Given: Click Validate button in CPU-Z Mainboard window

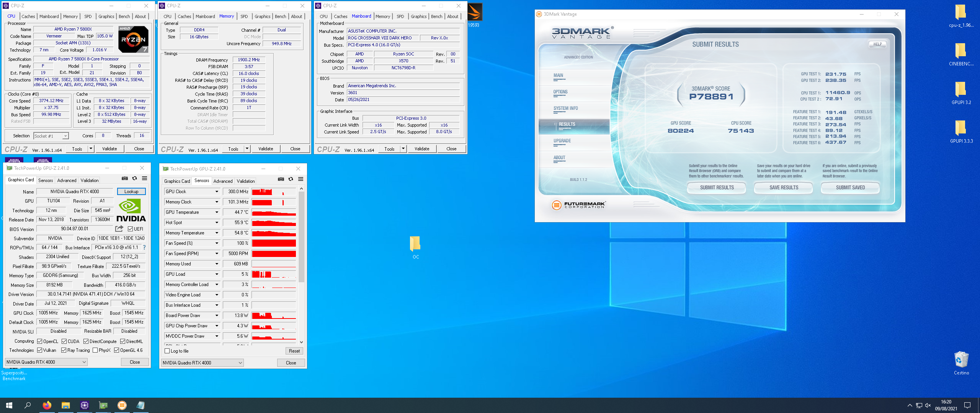Looking at the screenshot, I should pos(422,149).
